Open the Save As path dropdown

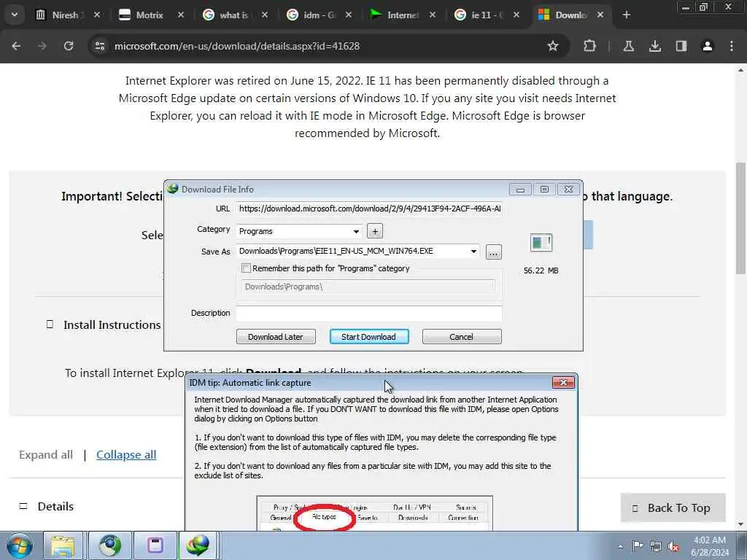coord(473,252)
